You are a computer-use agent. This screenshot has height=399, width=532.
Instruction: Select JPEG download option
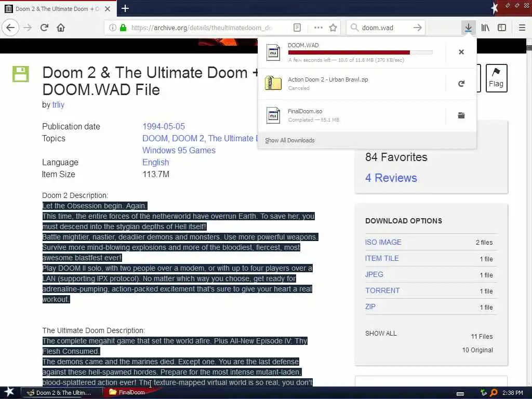click(x=374, y=274)
